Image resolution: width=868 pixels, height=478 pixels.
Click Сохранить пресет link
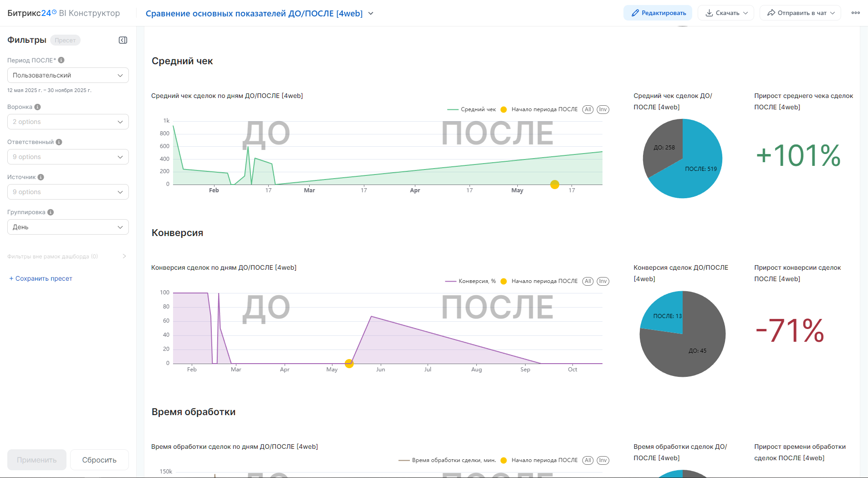[41, 278]
